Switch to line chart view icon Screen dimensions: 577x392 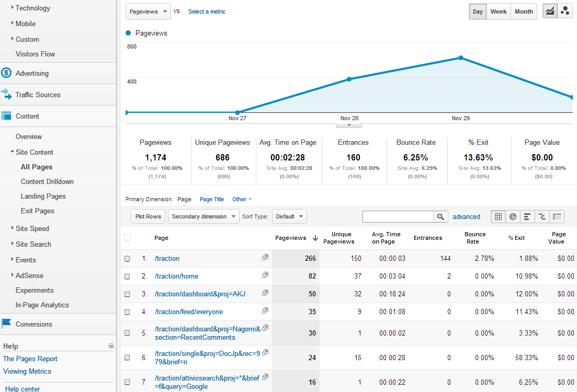[x=550, y=11]
